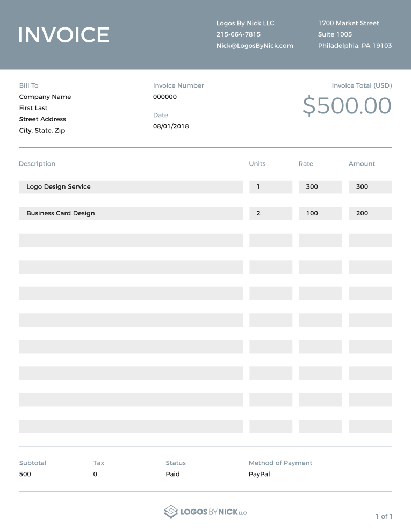The width and height of the screenshot is (411, 532).
Task: Click the Subtotal label
Action: pyautogui.click(x=33, y=463)
